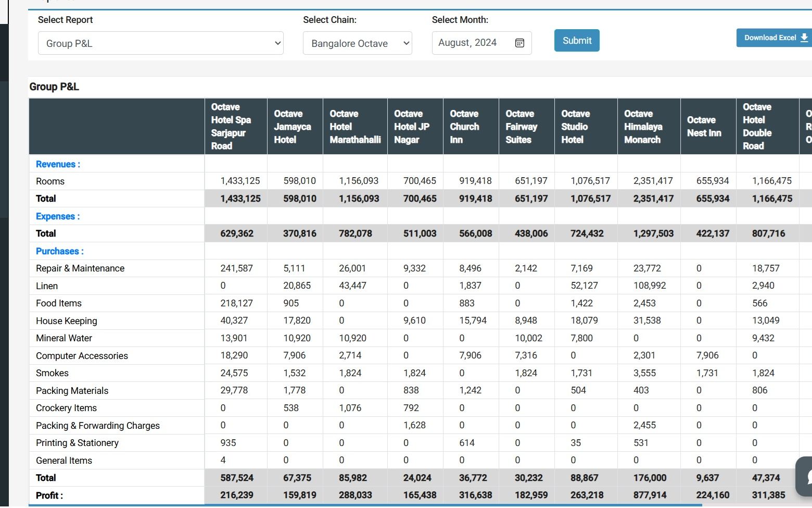Image resolution: width=812 pixels, height=508 pixels.
Task: Click the download arrow icon beside Download Excel
Action: 804,38
